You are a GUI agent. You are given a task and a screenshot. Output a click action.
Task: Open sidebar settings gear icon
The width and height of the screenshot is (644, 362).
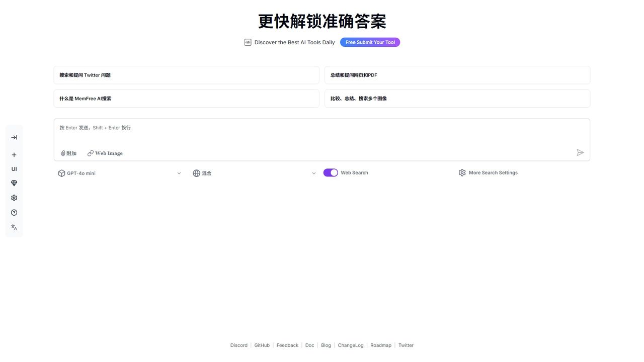tap(14, 198)
